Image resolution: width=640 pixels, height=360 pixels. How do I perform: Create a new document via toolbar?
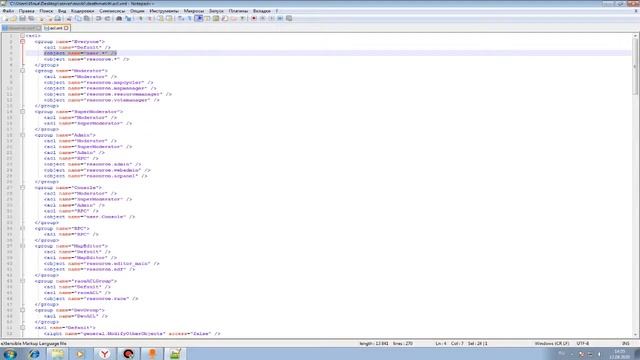pyautogui.click(x=5, y=18)
